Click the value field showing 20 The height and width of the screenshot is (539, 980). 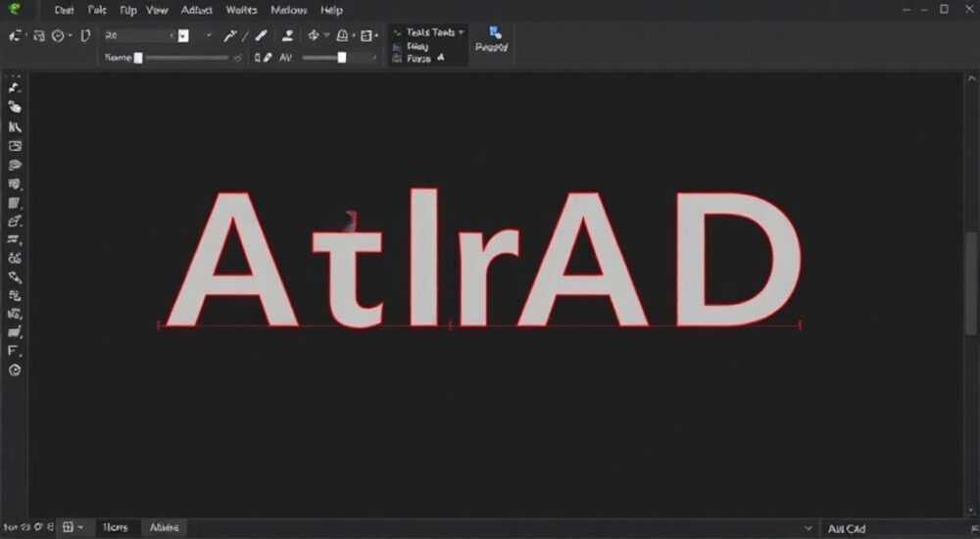[139, 35]
